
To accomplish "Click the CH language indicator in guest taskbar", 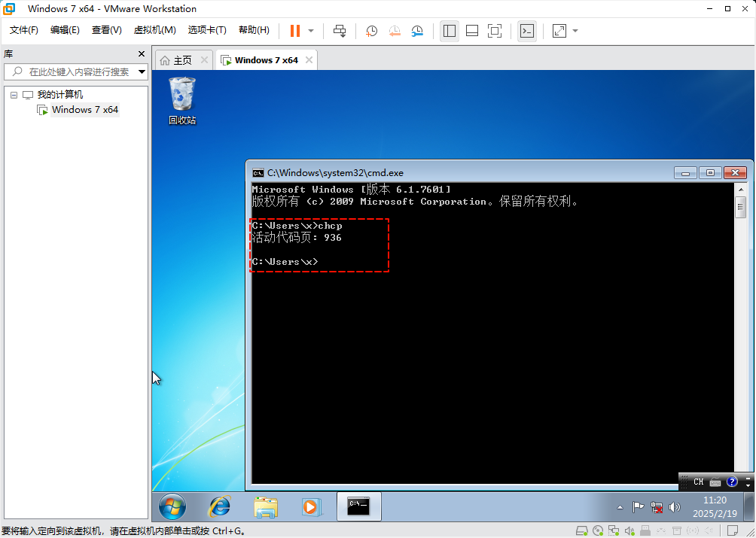I will pos(697,482).
